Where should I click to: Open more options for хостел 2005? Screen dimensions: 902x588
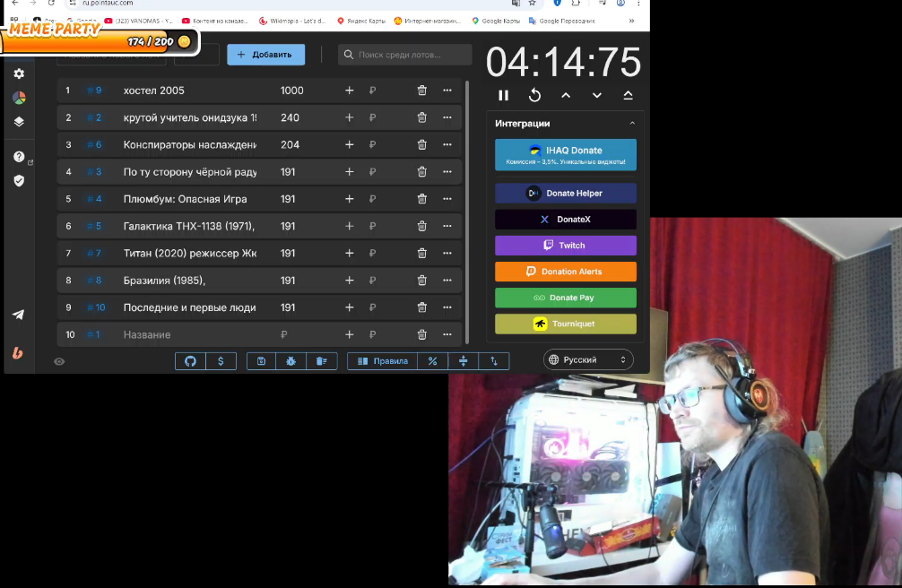click(447, 91)
